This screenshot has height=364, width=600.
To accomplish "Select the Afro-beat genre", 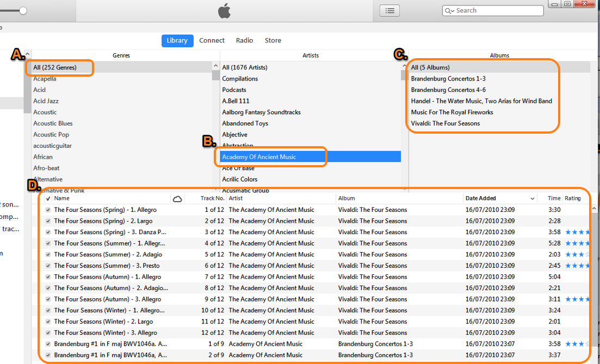I will coord(121,168).
